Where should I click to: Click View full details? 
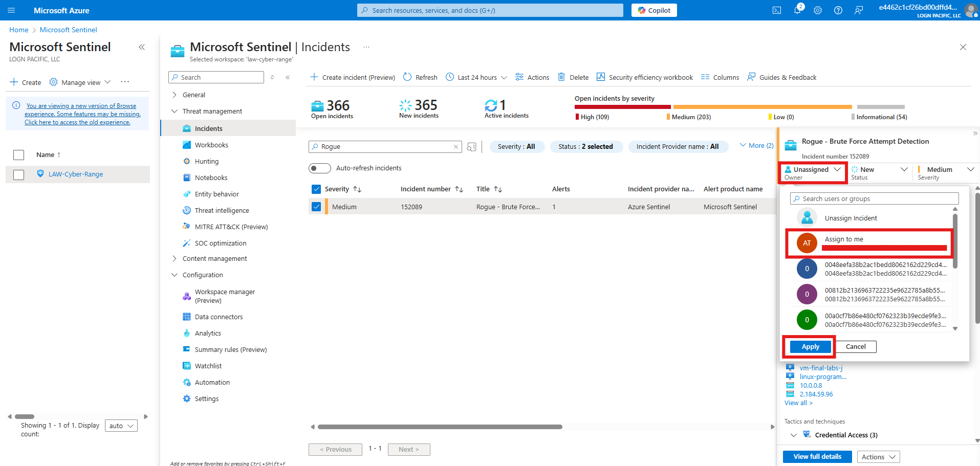click(x=817, y=457)
